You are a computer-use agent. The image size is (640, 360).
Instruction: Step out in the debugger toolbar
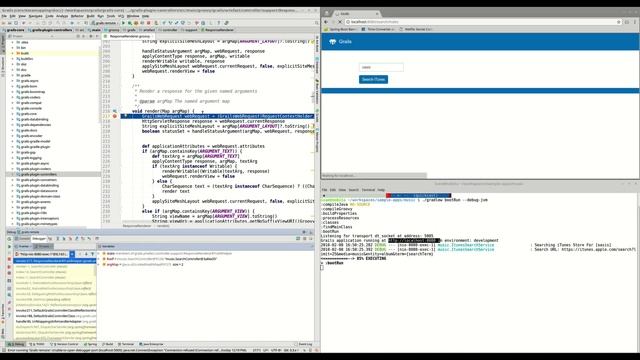pos(76,238)
